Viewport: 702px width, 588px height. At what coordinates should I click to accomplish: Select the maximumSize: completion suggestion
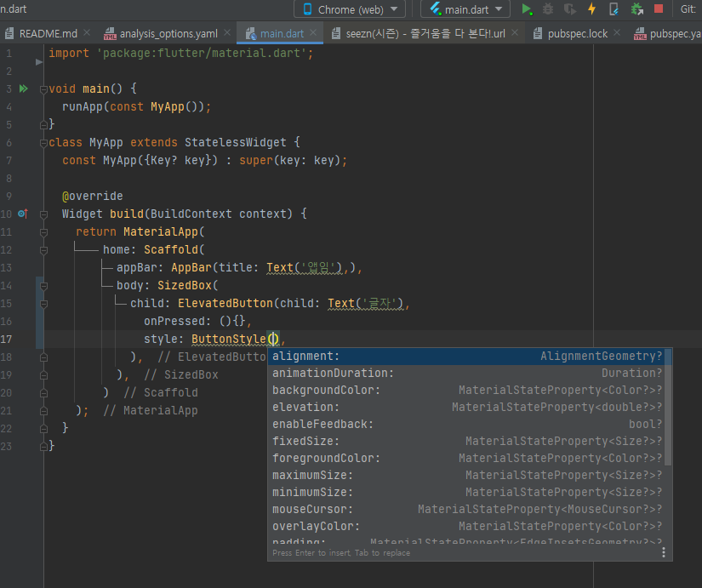466,475
